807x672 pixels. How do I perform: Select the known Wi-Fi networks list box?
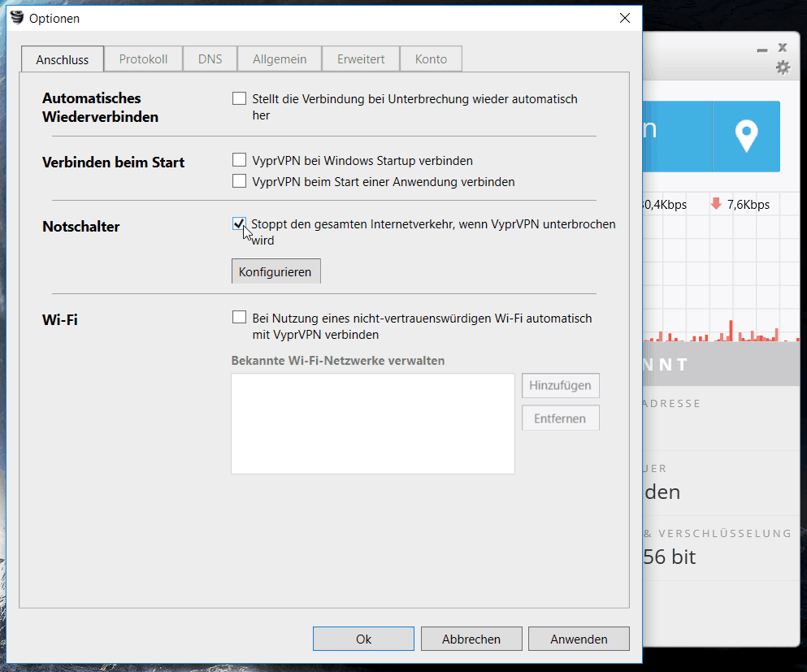[373, 423]
